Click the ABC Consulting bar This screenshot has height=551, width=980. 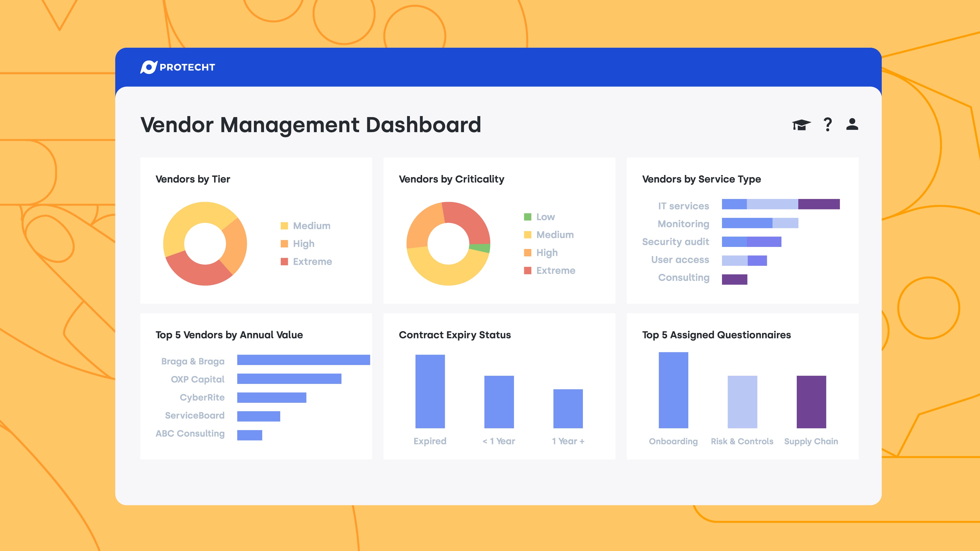click(x=250, y=435)
